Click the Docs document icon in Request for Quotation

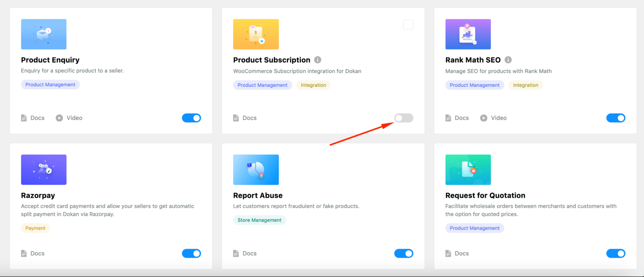click(448, 254)
